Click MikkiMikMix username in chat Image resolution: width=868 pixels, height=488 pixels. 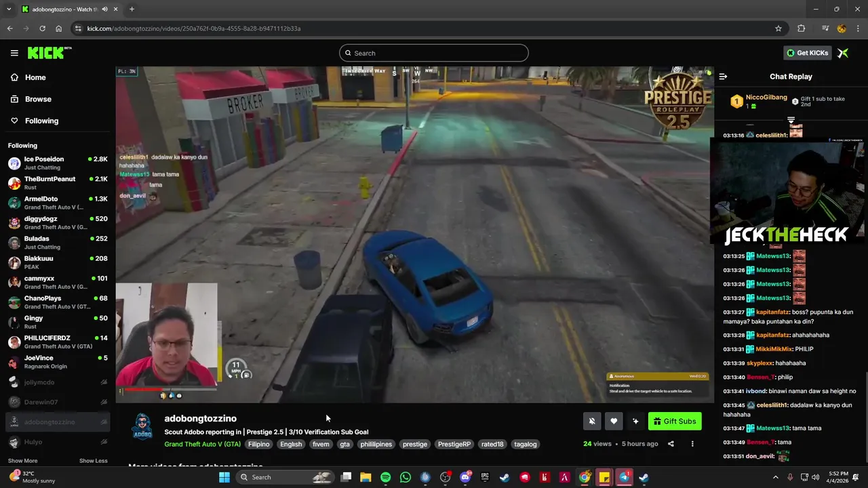point(774,349)
